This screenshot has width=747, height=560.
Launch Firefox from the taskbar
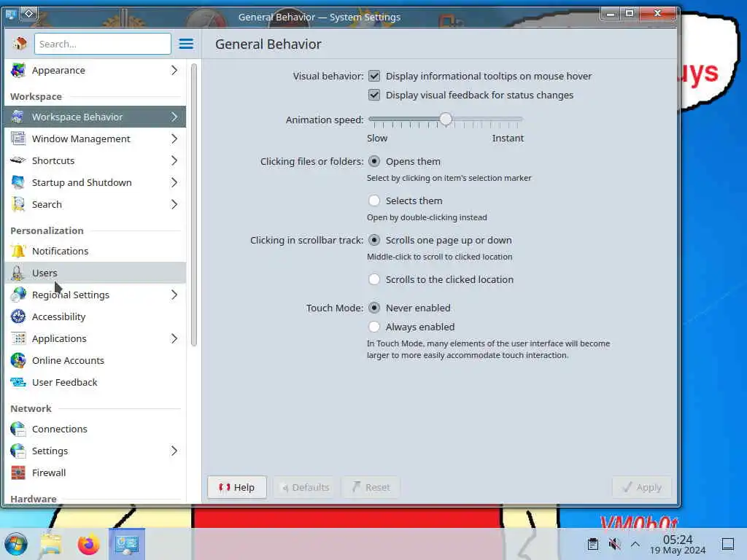tap(88, 544)
